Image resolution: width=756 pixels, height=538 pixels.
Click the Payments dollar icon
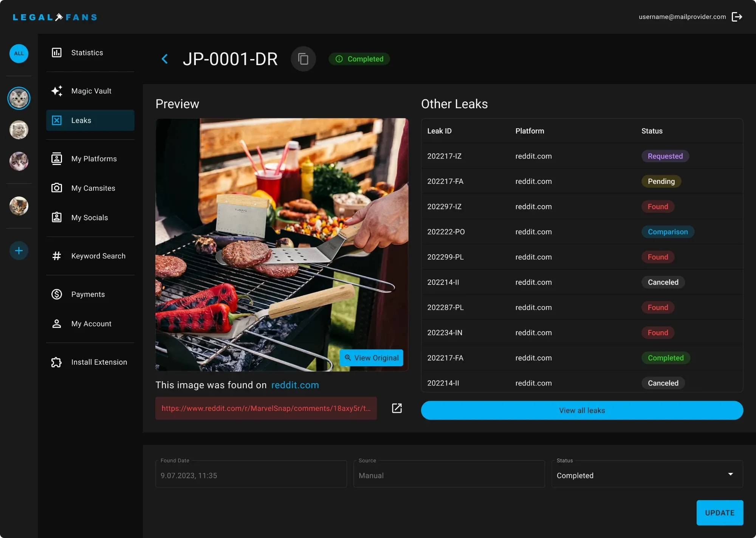point(57,294)
